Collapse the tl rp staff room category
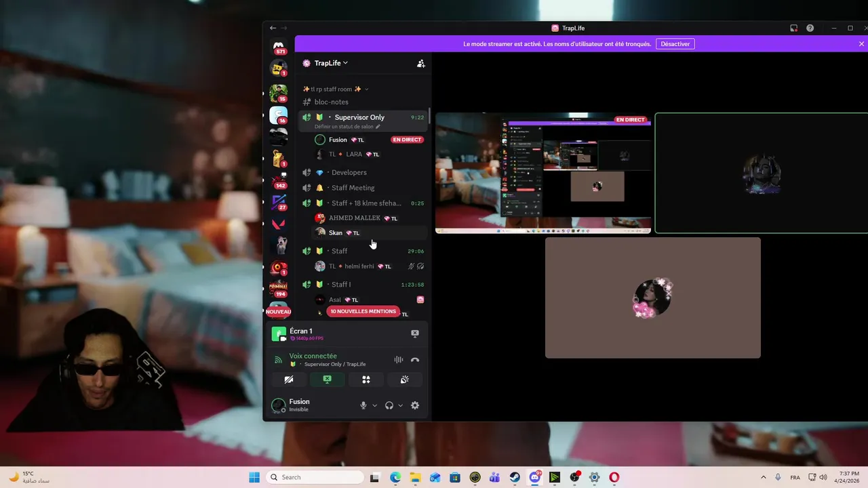868x488 pixels. (335, 89)
